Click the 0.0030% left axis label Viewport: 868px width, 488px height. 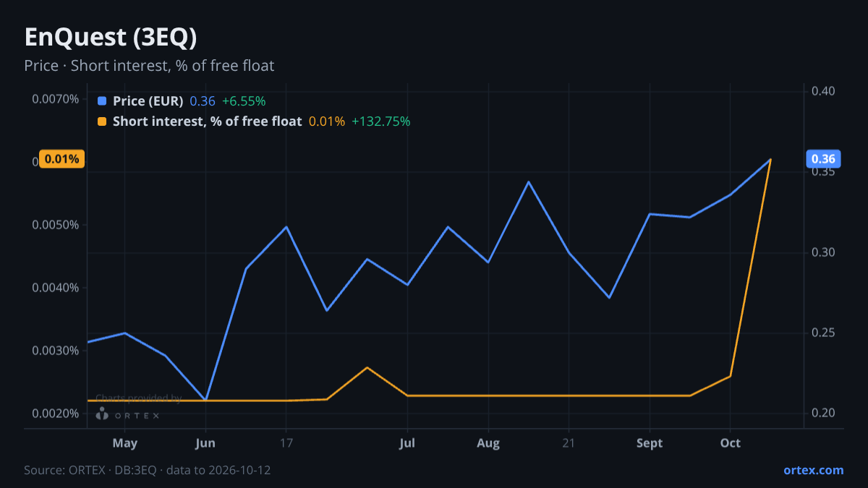(x=56, y=351)
